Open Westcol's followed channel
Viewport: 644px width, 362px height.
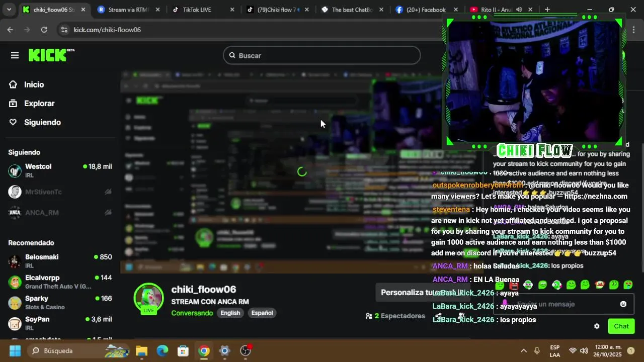pyautogui.click(x=60, y=170)
